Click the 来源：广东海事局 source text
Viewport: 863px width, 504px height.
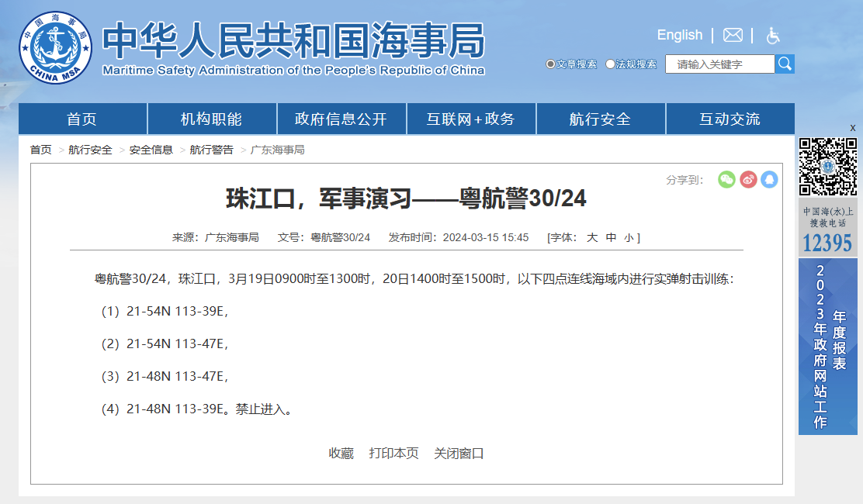[x=216, y=237]
